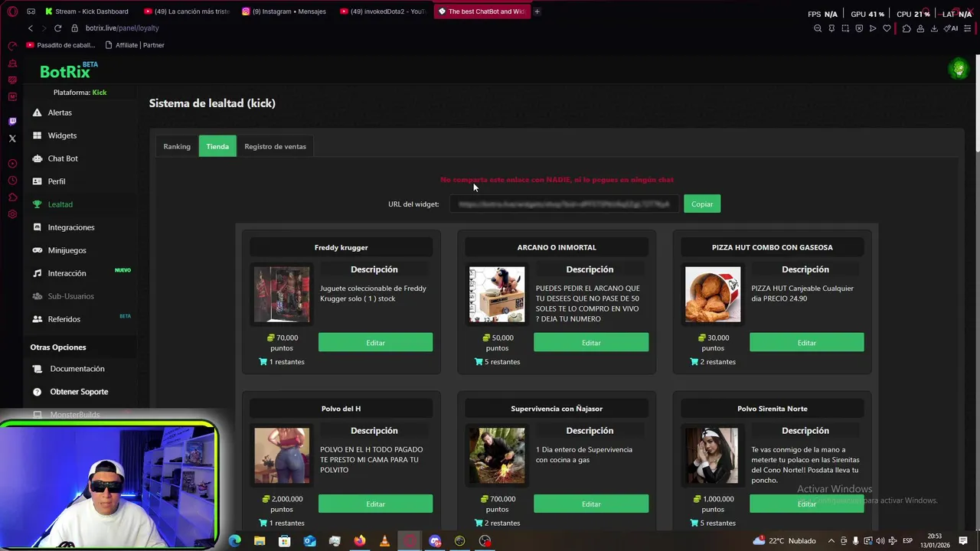Image resolution: width=980 pixels, height=551 pixels.
Task: Click the Plataforma: Kick label
Action: coord(80,93)
